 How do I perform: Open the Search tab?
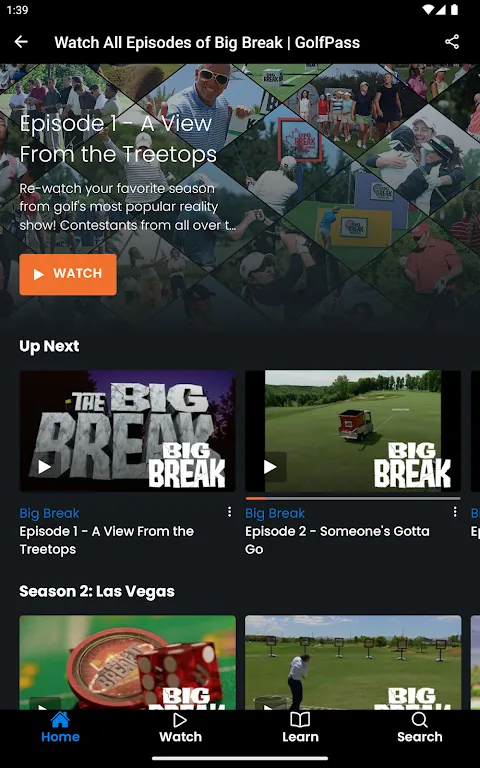coord(420,728)
